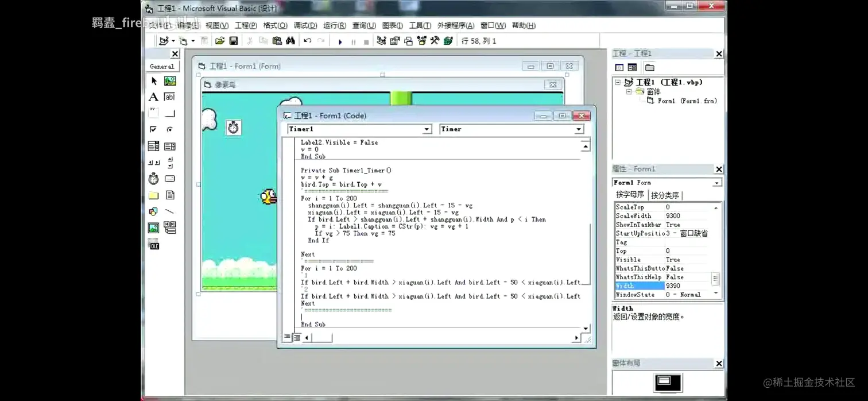This screenshot has width=868, height=401.
Task: Select the FileListBox control tool
Action: coord(170,195)
